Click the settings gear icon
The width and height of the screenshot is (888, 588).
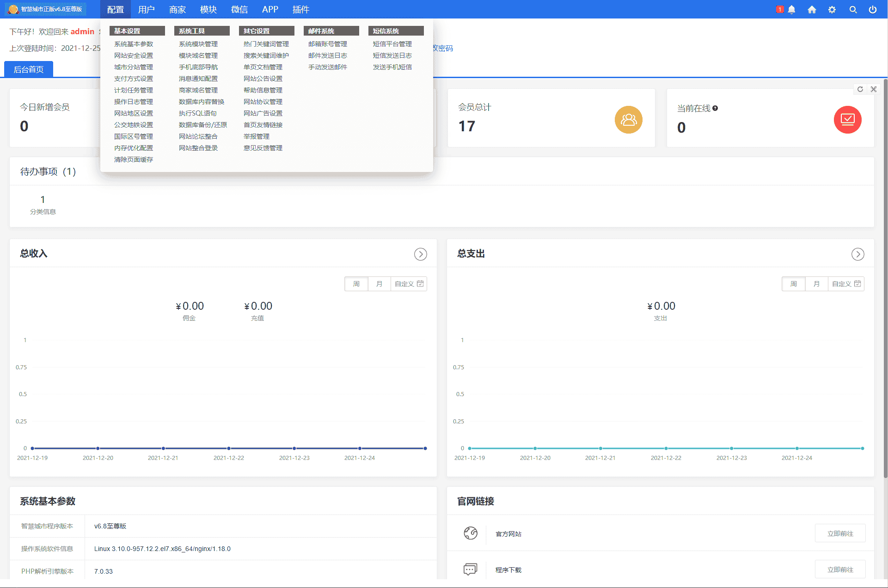tap(832, 9)
